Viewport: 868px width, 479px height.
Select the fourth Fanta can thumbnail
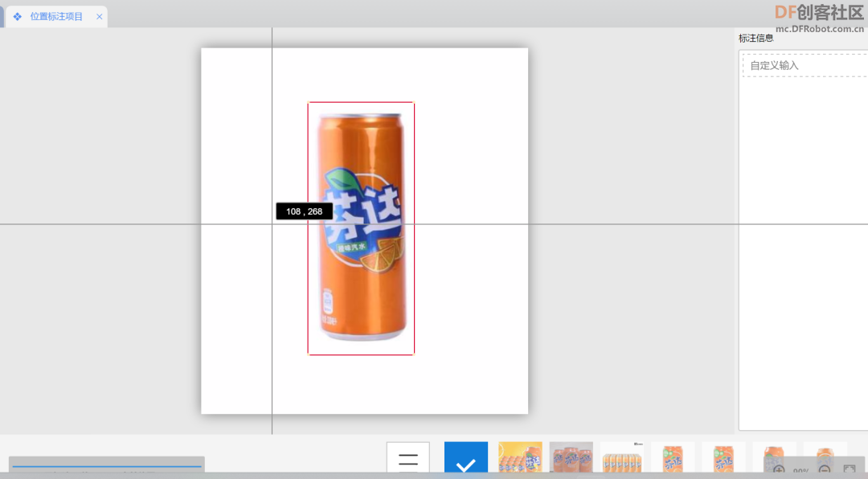pos(674,457)
